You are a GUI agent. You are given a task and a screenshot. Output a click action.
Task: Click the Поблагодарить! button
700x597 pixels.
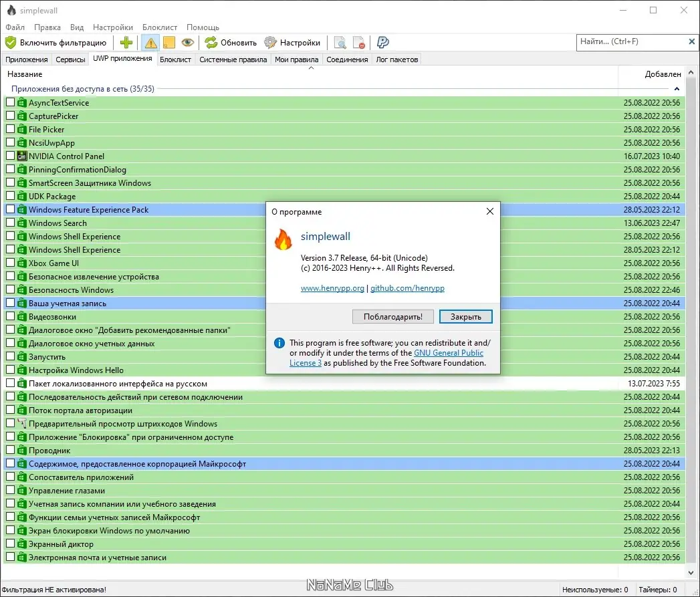(x=393, y=317)
